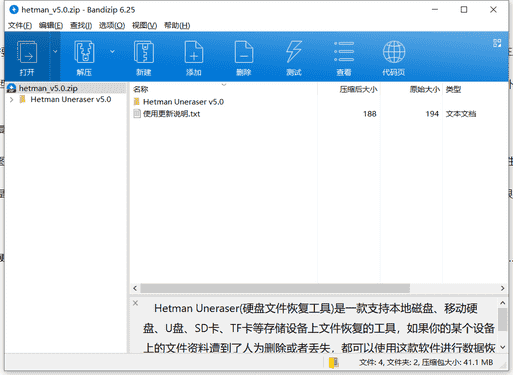Click the grid layout icon at the toolbar's right end
This screenshot has height=375, width=513.
[x=497, y=43]
